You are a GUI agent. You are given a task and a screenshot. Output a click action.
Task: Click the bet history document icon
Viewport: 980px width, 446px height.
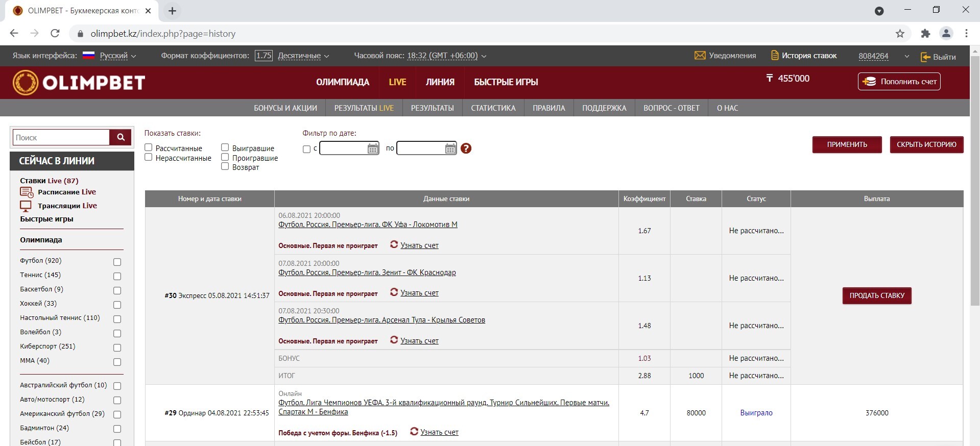[x=774, y=56]
